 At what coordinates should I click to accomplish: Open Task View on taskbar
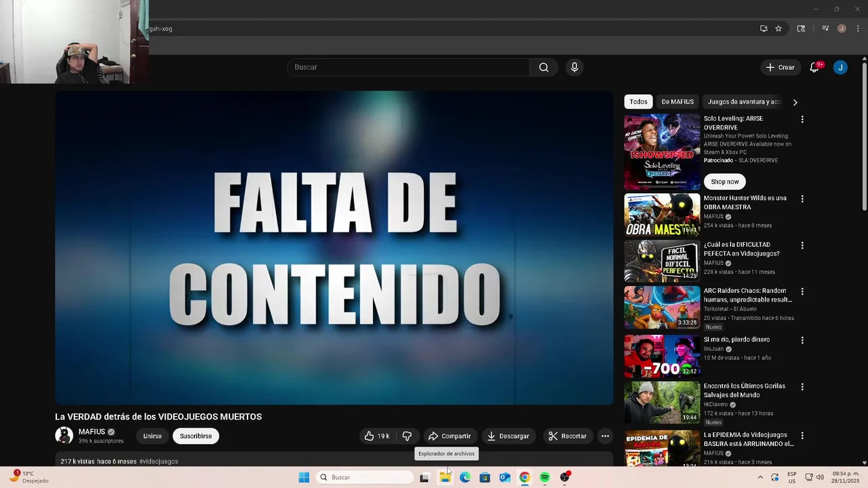[x=425, y=477]
